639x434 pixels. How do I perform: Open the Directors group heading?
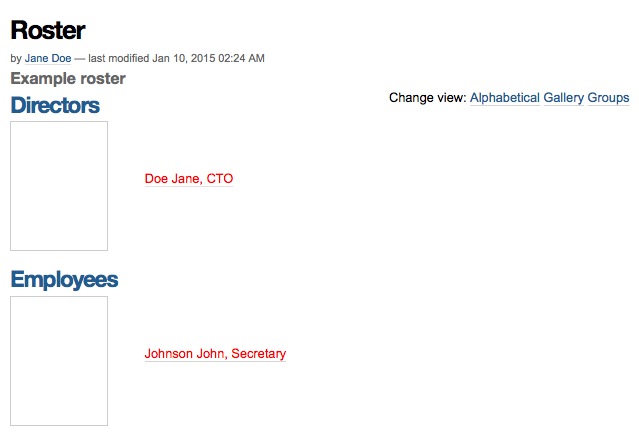click(x=55, y=105)
